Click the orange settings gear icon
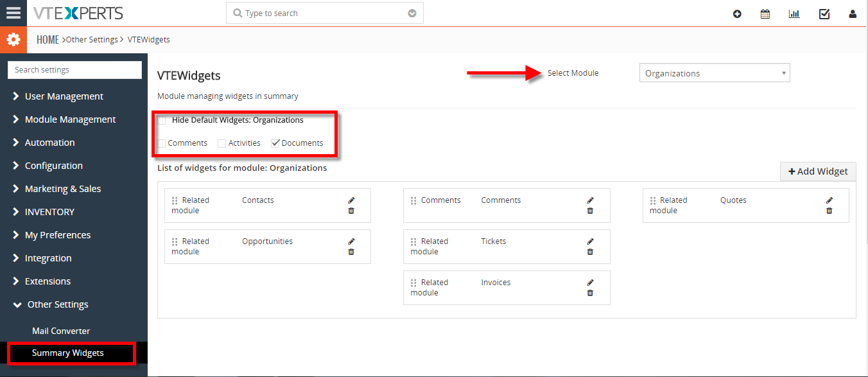This screenshot has width=868, height=377. pyautogui.click(x=13, y=40)
